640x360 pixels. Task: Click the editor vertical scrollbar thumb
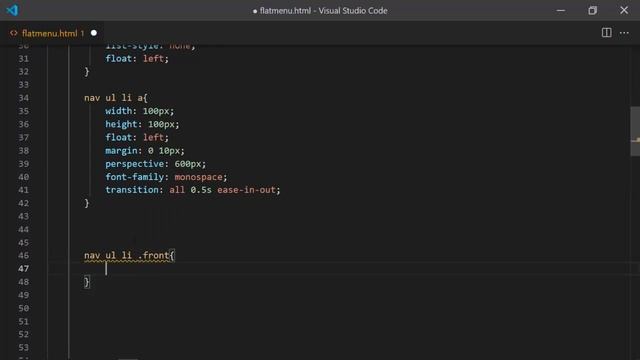[x=635, y=131]
